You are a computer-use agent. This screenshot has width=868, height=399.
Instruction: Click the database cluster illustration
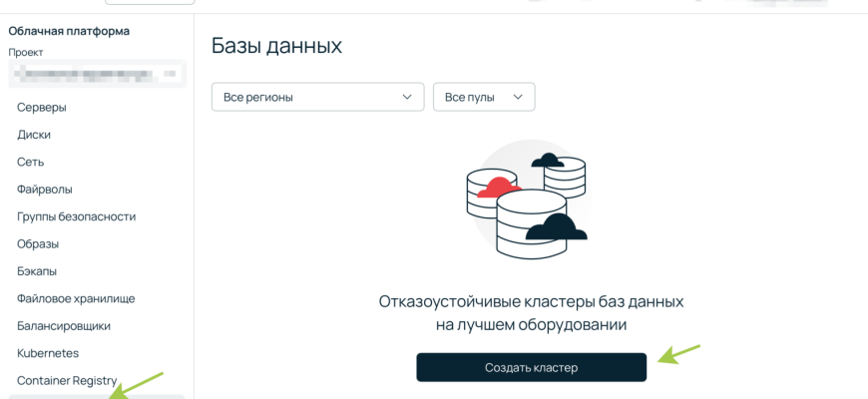[x=529, y=206]
